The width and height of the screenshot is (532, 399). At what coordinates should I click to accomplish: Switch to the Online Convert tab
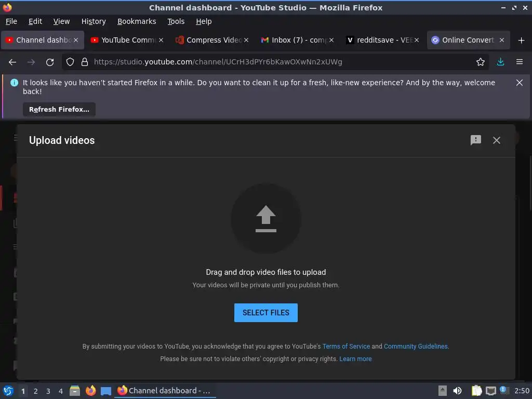click(x=468, y=40)
